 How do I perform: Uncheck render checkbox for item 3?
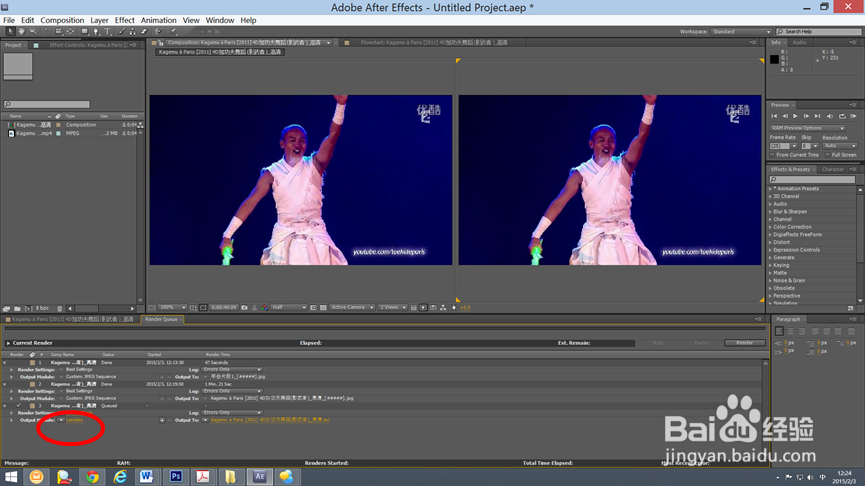(x=18, y=405)
